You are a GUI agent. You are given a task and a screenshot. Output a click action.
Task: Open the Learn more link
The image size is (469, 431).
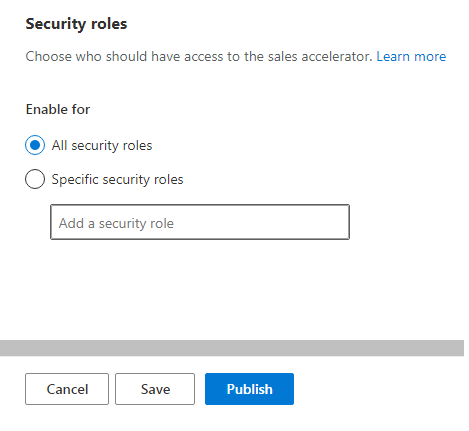click(x=411, y=56)
